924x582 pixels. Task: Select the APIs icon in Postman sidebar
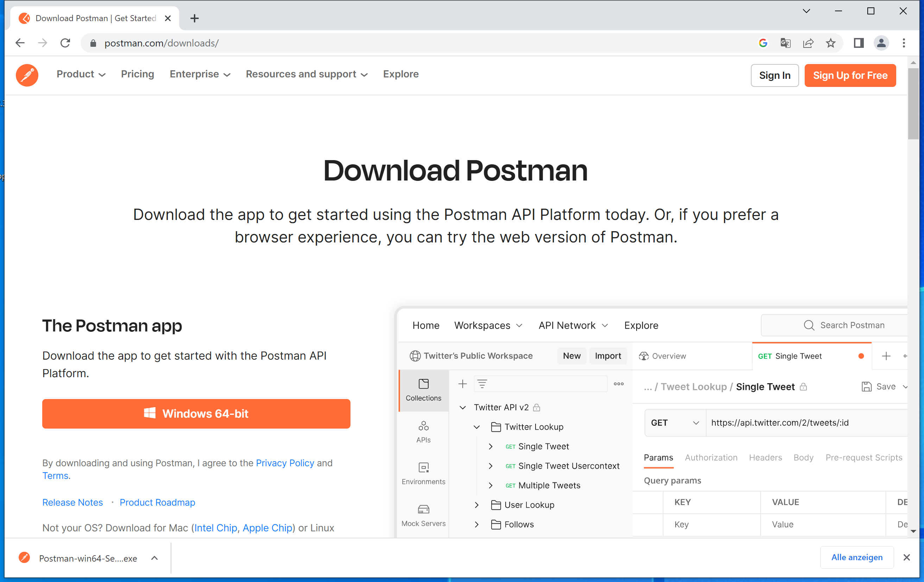(423, 432)
